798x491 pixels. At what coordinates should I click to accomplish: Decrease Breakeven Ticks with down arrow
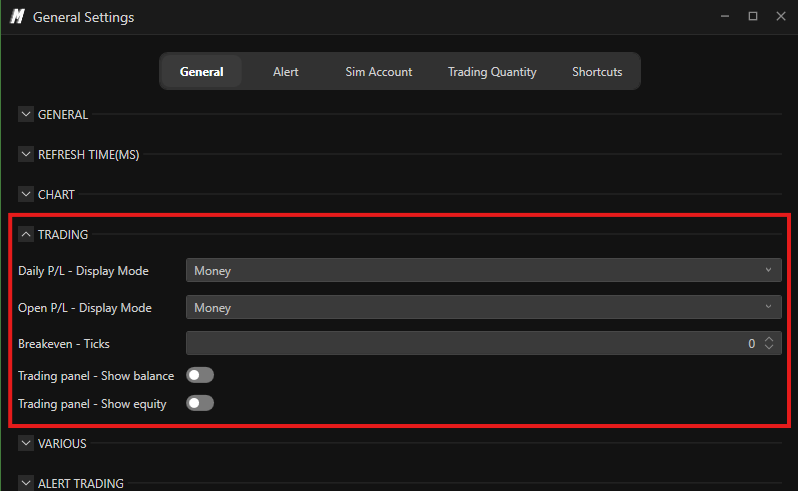769,348
